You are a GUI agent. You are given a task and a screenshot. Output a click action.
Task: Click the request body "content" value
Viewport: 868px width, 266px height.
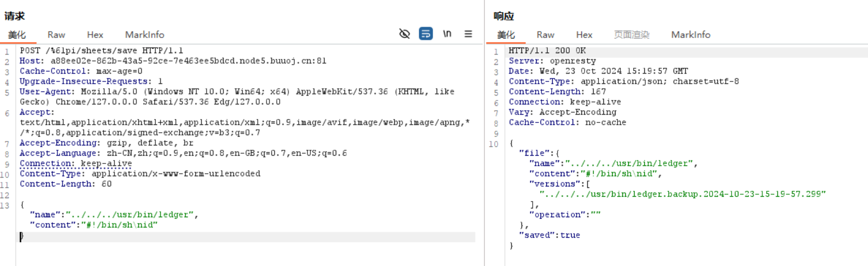pyautogui.click(x=119, y=225)
